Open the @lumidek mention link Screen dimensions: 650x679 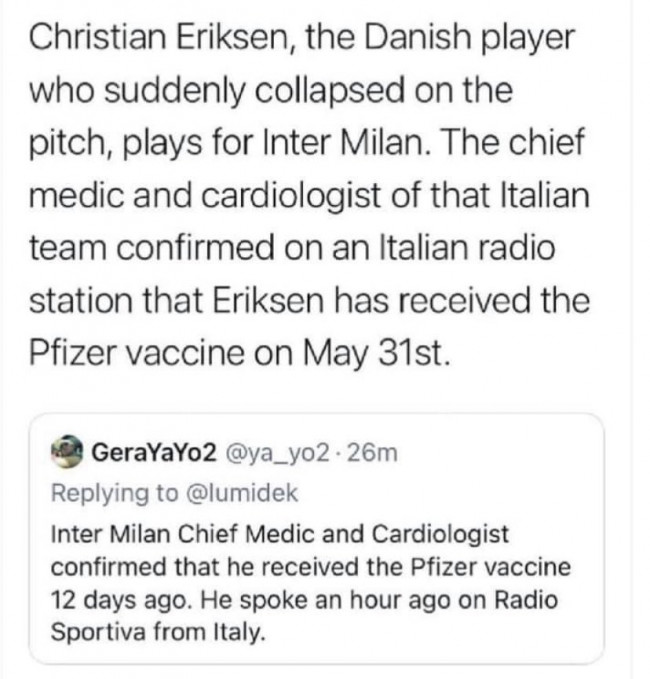[x=259, y=494]
